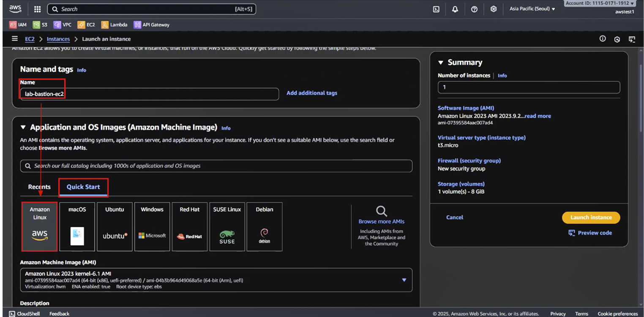Collapse the Application and OS Images section
The height and width of the screenshot is (317, 644).
(x=23, y=127)
